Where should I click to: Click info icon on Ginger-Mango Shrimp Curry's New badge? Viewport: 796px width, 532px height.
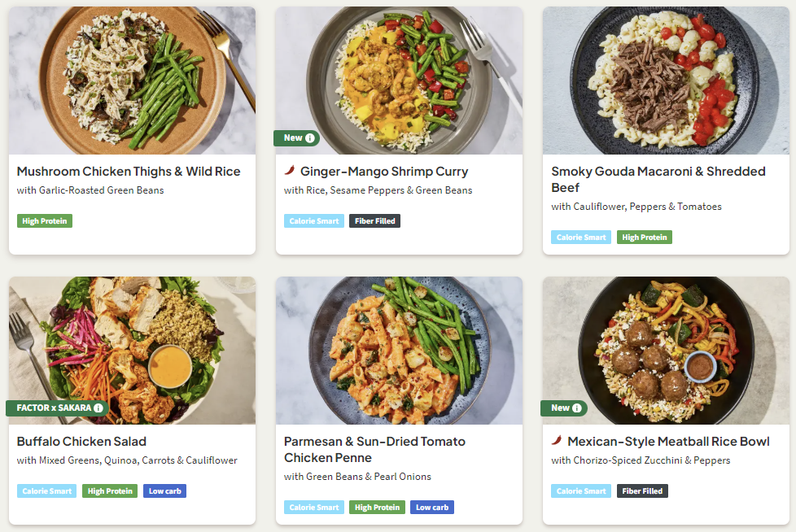point(311,138)
